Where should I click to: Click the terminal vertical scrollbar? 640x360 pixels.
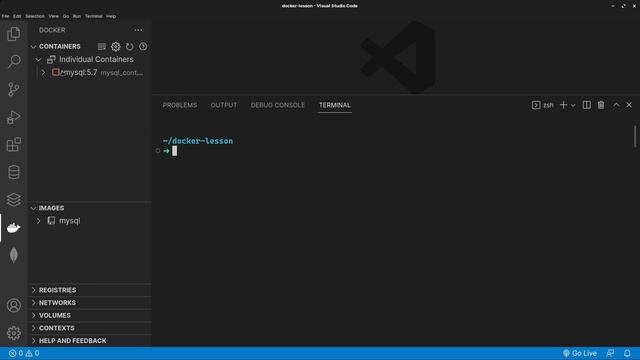[635, 137]
